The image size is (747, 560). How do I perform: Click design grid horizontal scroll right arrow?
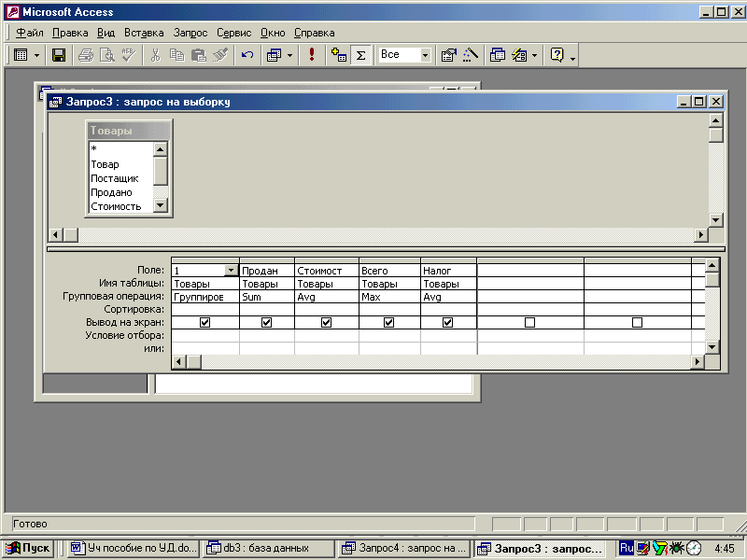(698, 362)
